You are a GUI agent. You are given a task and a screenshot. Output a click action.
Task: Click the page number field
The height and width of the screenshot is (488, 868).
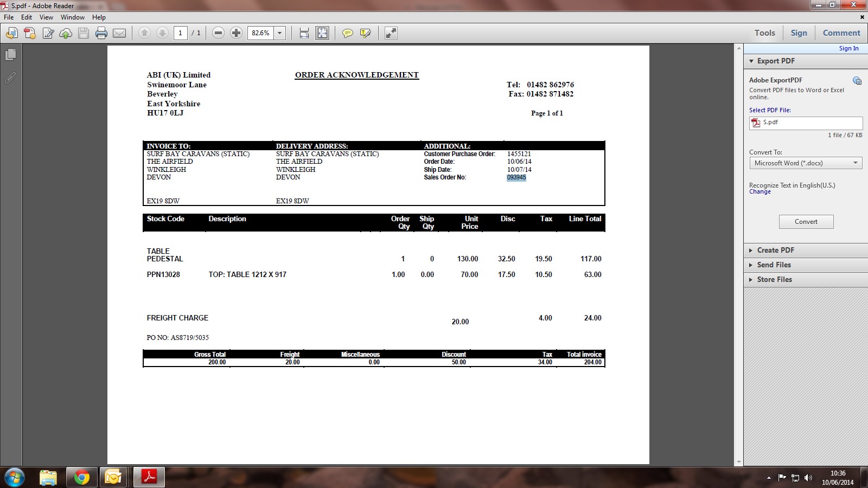tap(181, 33)
